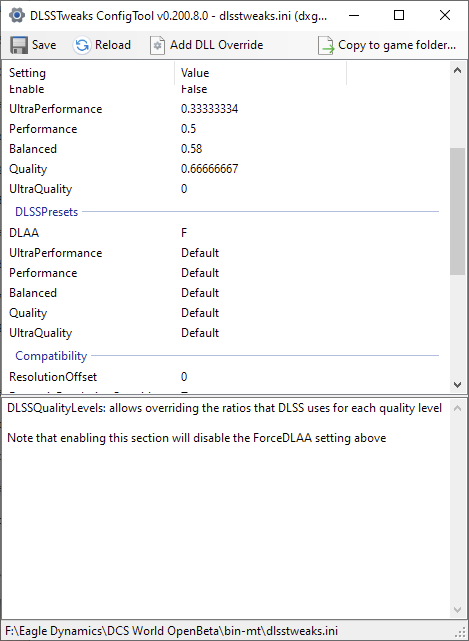
Task: Select the ResolutionOffset setting label
Action: pos(53,377)
